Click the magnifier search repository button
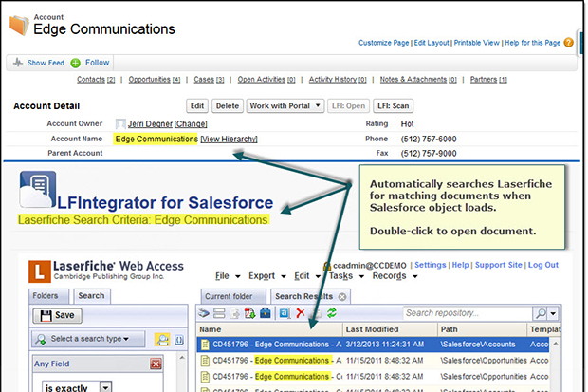Screen dimensions: 588x392 tap(540, 313)
